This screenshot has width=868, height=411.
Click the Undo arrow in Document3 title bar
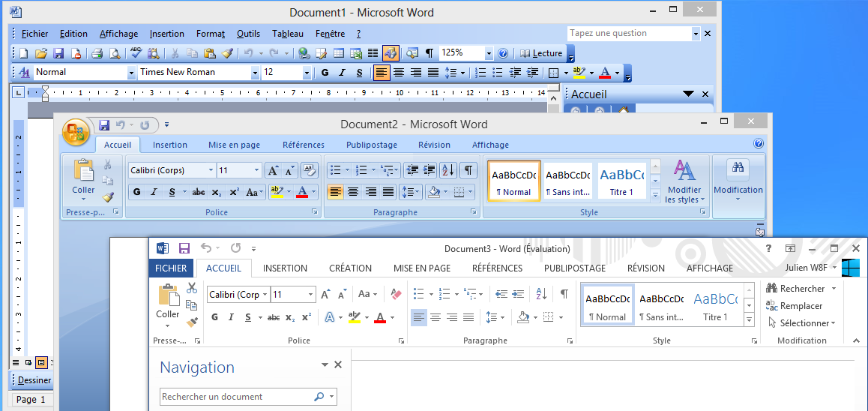coord(206,248)
